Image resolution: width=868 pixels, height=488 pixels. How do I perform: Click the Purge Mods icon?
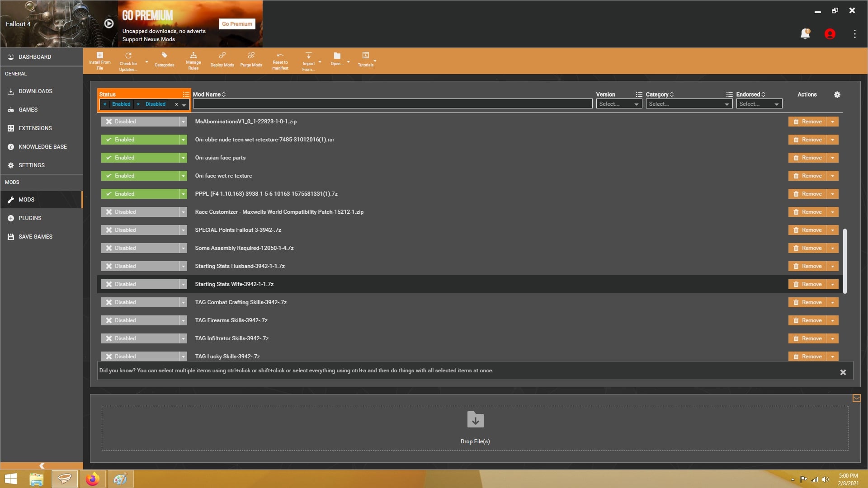251,56
